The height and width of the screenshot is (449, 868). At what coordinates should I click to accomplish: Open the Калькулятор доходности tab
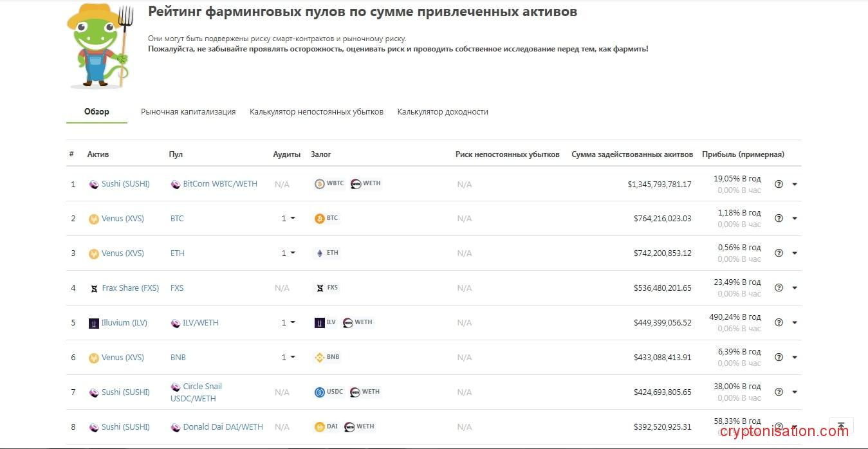pyautogui.click(x=443, y=112)
